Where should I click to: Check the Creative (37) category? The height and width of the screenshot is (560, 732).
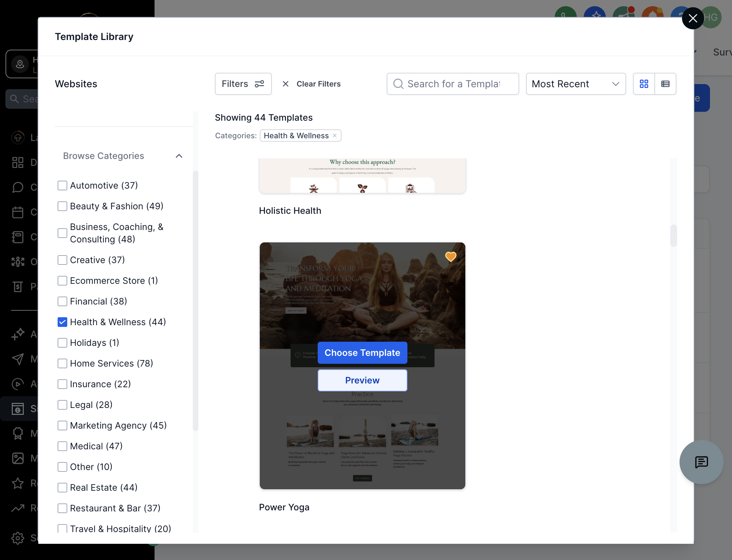point(62,260)
